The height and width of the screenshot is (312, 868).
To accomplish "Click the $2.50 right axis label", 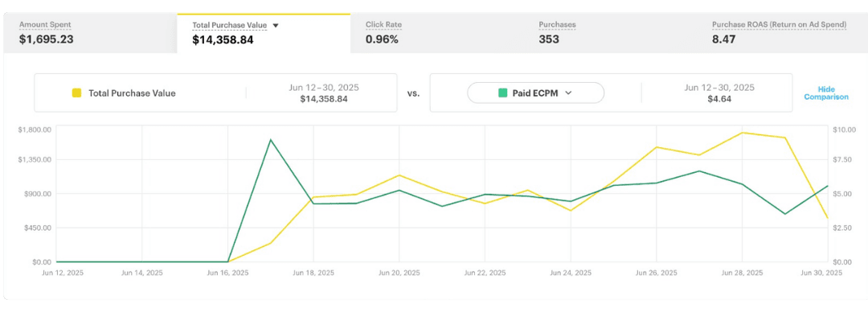I will pyautogui.click(x=842, y=228).
